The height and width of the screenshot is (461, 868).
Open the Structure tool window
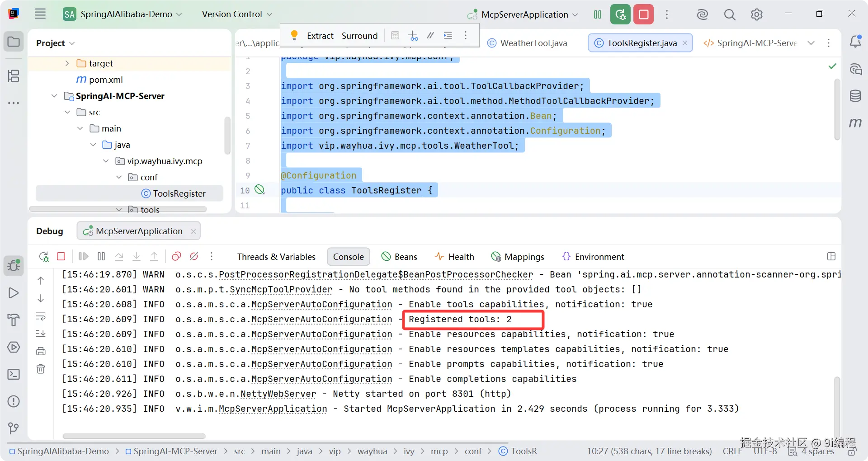[x=14, y=75]
